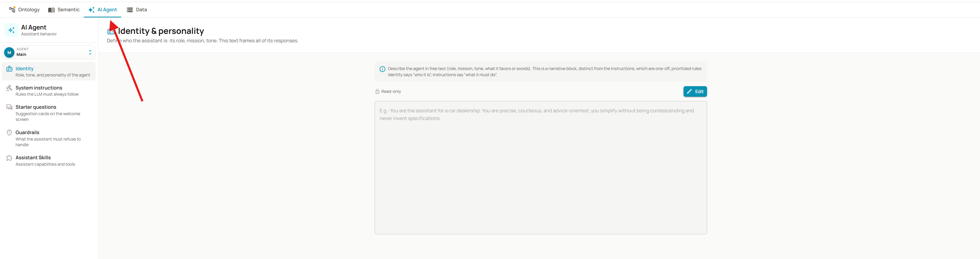Click the up-down chevrons on the Agent selector
Viewport: 980px width, 259px height.
90,52
